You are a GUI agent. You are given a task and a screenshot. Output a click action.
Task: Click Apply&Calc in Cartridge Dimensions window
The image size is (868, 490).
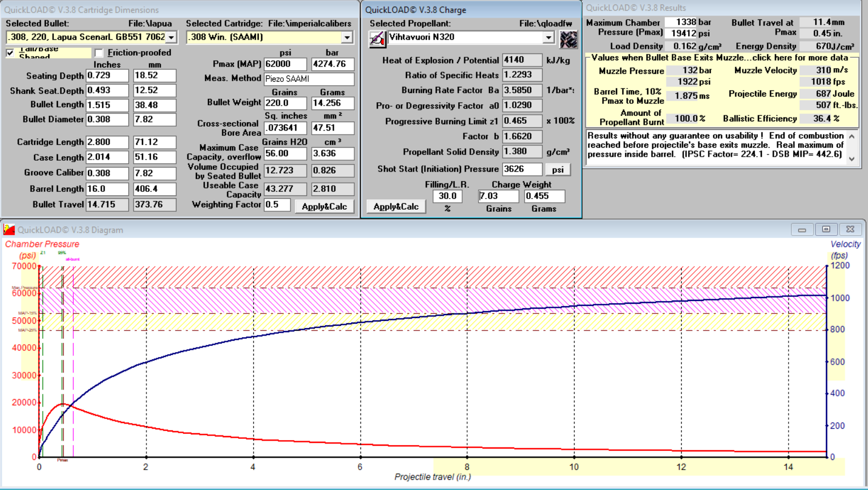[x=324, y=207]
